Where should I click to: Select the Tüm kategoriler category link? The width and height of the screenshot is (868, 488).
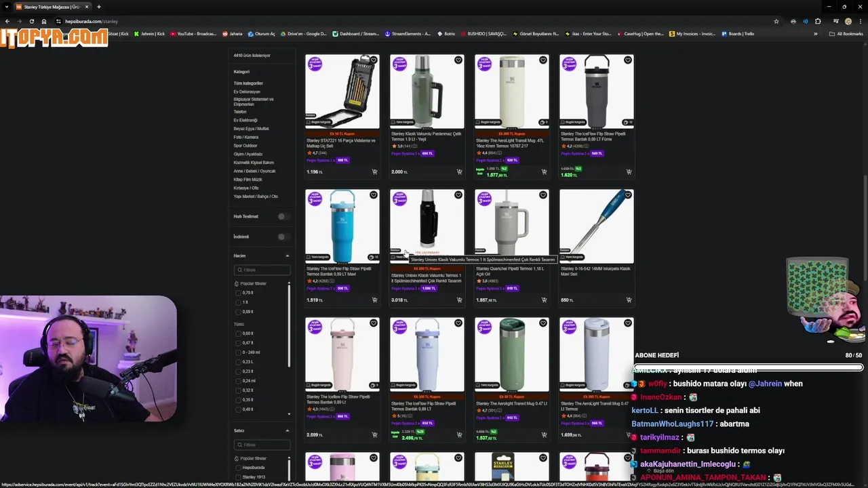(248, 83)
